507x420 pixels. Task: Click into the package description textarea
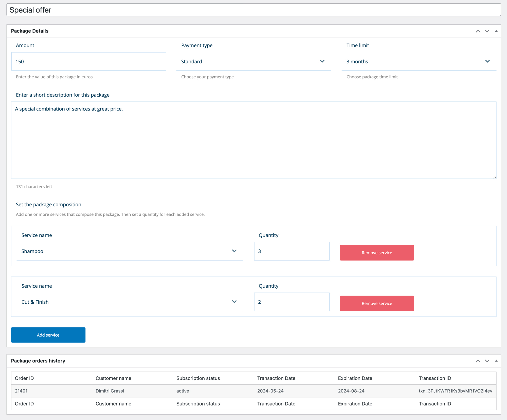[253, 140]
